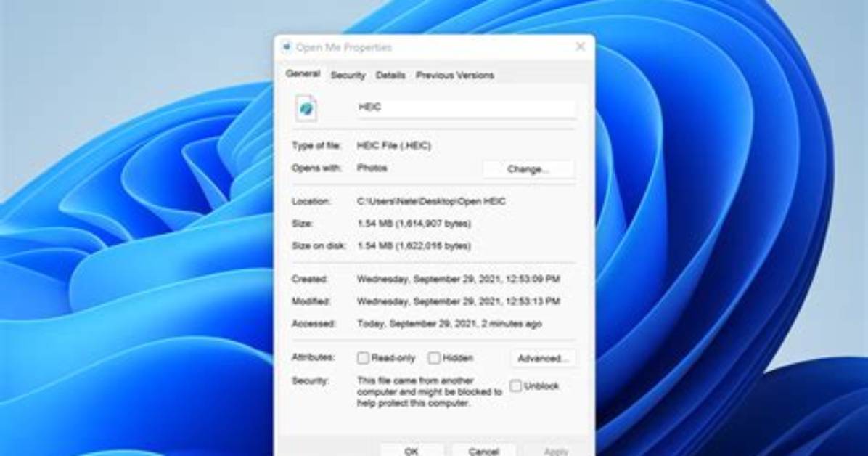Close the Open Me Properties dialog

[580, 47]
